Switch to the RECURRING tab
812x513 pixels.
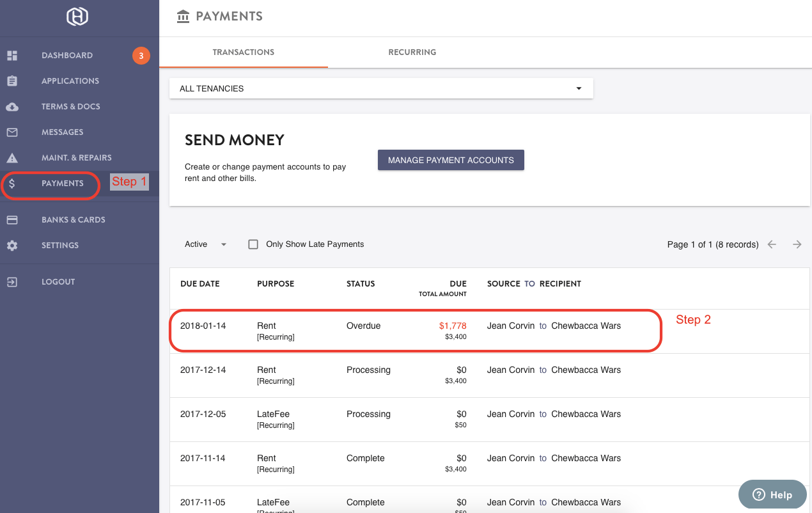(x=412, y=52)
